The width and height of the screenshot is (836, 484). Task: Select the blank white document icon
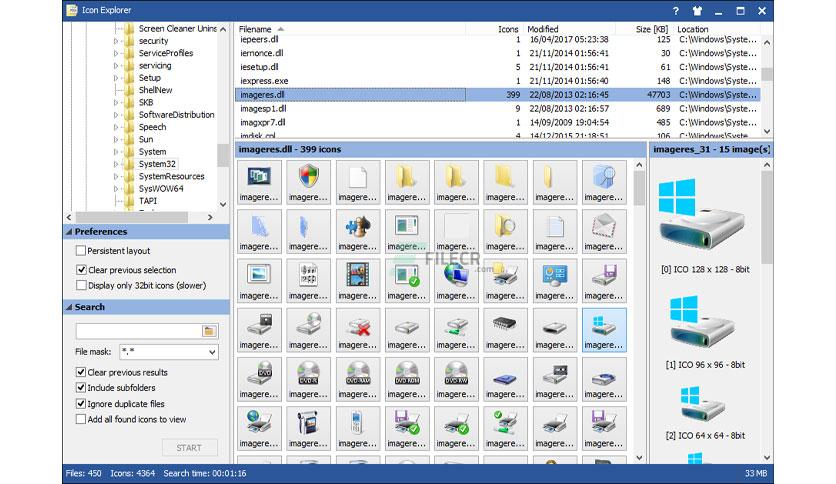(357, 182)
